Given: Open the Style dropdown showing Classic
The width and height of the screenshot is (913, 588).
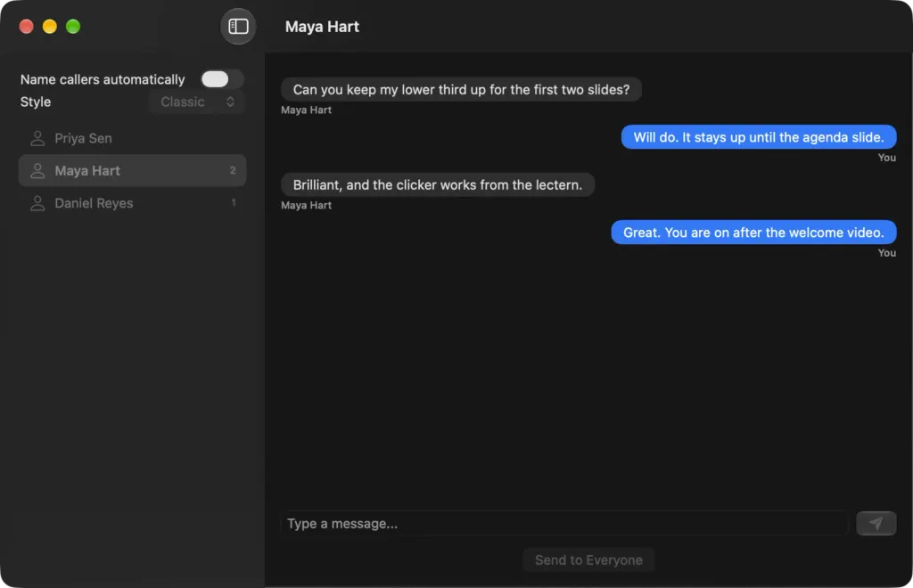Looking at the screenshot, I should point(196,102).
